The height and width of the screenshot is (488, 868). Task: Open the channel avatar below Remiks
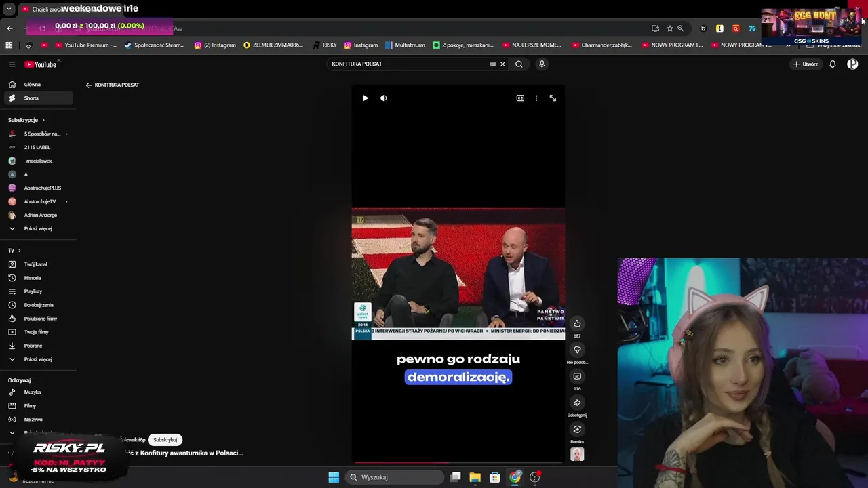tap(577, 454)
